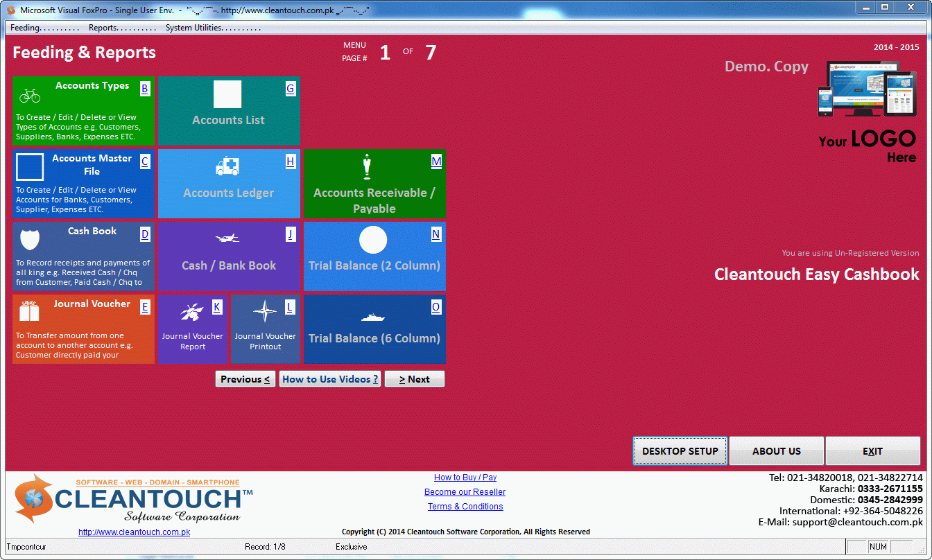Click the blue square icon in Accounts Master File
The image size is (932, 560).
30,167
